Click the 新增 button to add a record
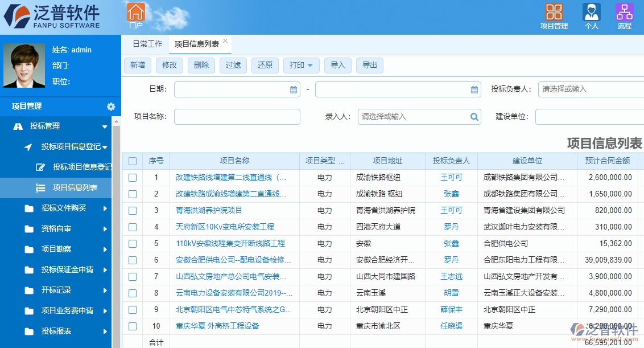The image size is (644, 348). tap(137, 65)
